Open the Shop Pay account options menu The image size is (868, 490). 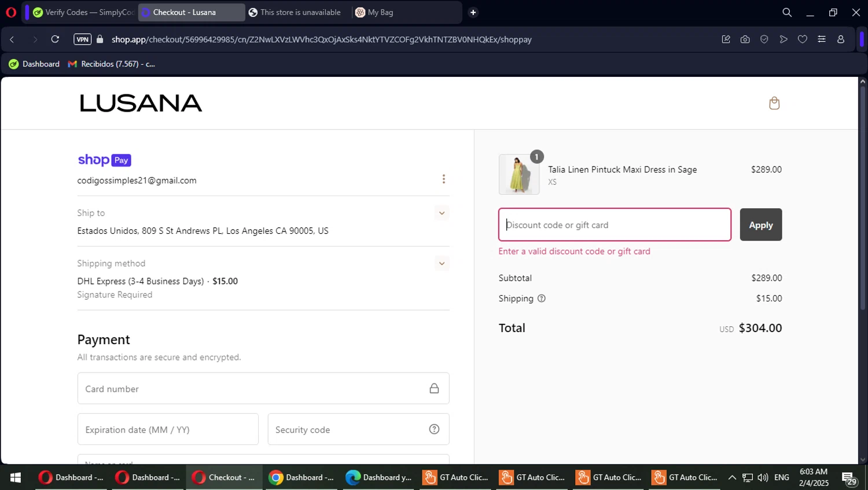444,179
